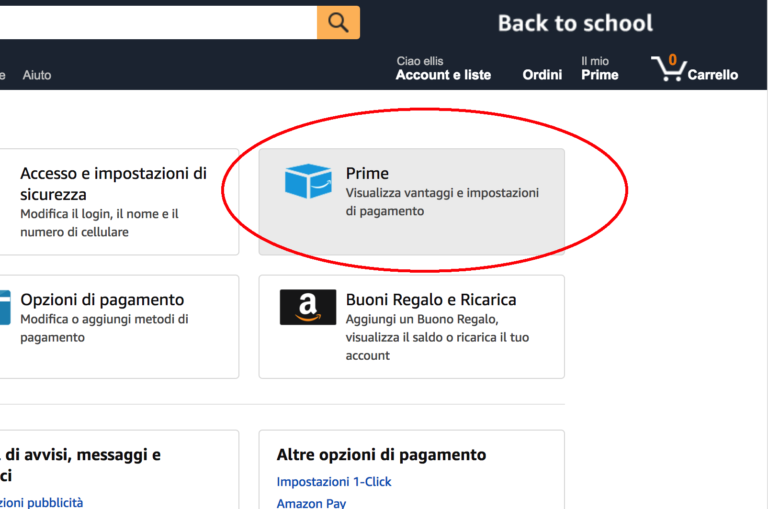Open the Amazon Pay link
This screenshot has height=509, width=768.
(311, 503)
